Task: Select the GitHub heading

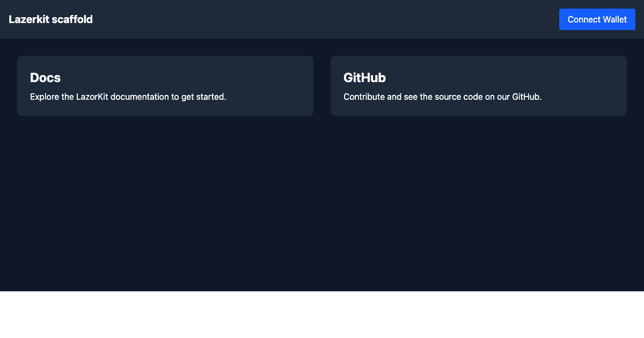Action: click(x=365, y=78)
